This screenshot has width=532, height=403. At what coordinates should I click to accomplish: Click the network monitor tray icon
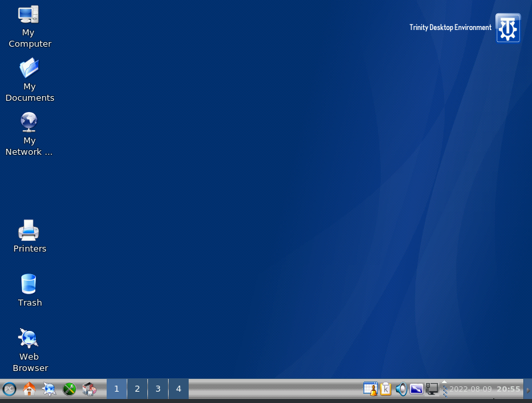click(x=432, y=389)
